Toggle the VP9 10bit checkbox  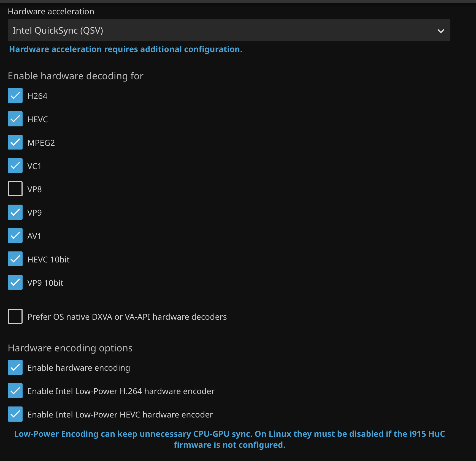15,283
